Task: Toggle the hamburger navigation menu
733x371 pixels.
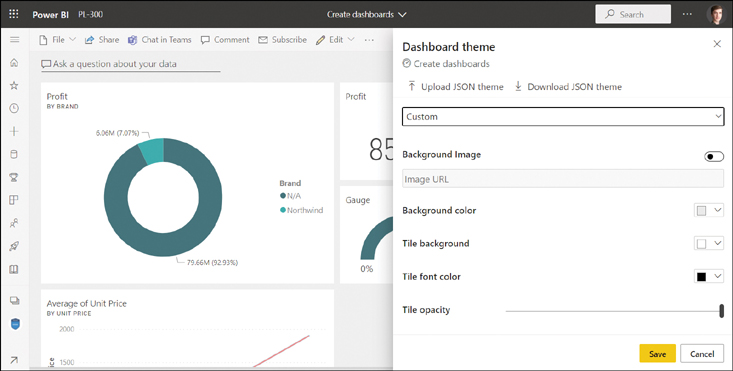Action: 14,40
